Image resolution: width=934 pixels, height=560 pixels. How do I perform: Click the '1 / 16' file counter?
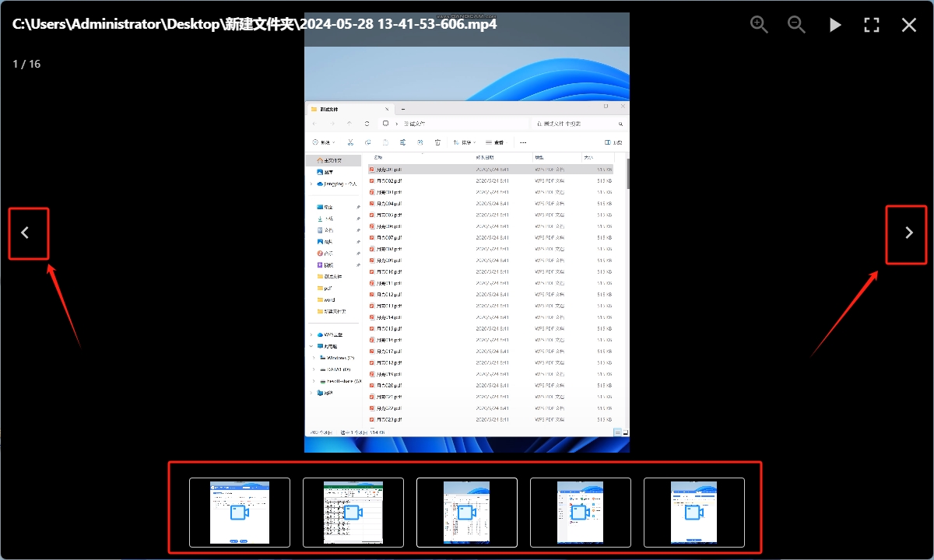26,64
